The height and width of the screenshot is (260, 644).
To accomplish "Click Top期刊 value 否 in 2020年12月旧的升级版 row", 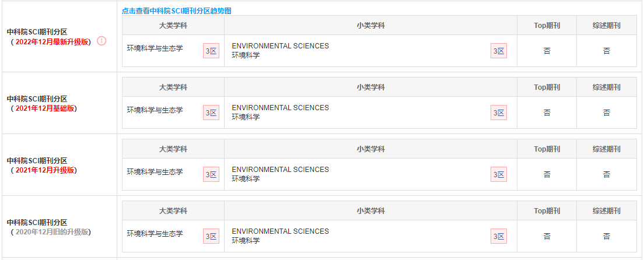I will click(547, 237).
